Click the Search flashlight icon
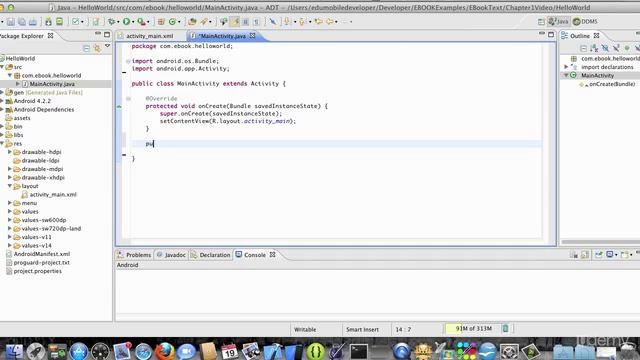 (x=204, y=22)
